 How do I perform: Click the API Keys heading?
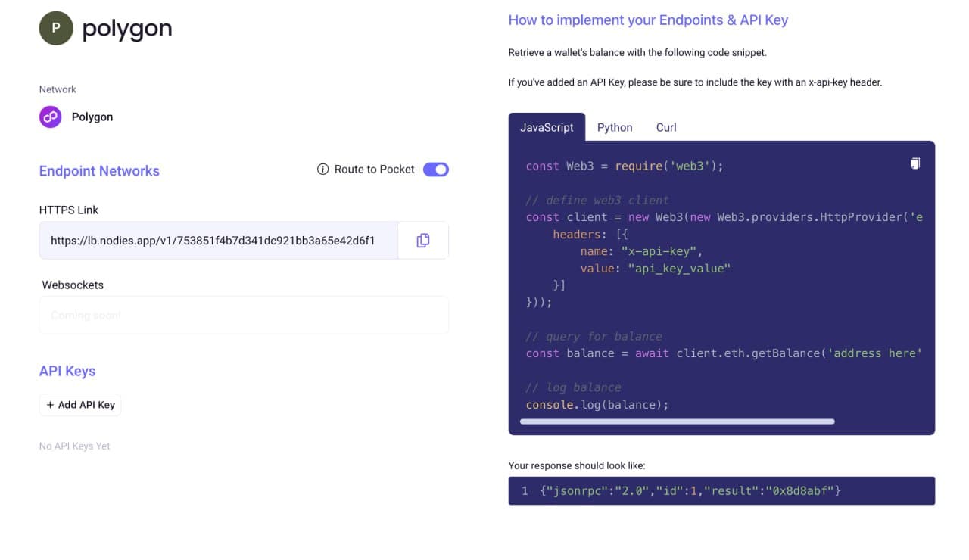[x=67, y=372]
